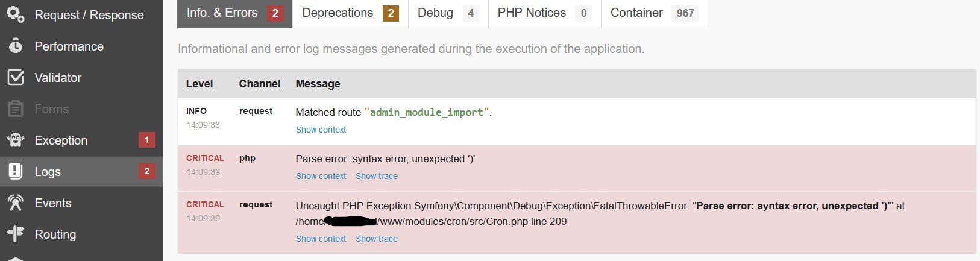Click the Performance stopwatch icon
Screen dimensions: 980x261
pos(16,46)
